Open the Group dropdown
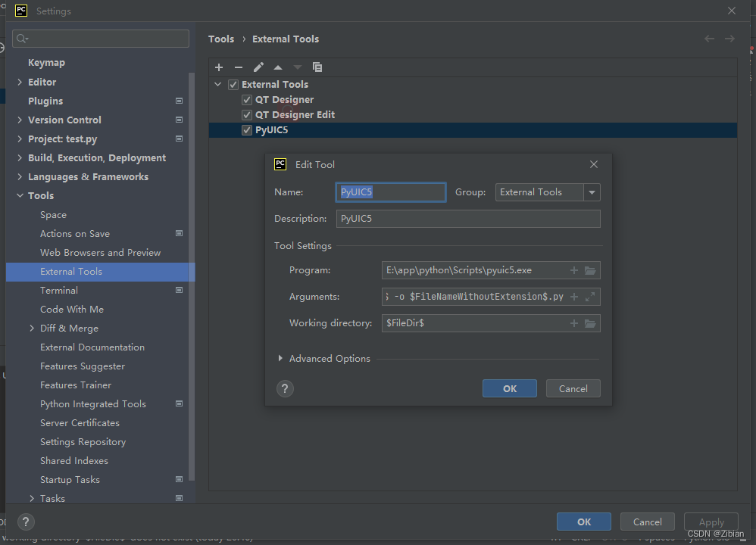This screenshot has height=545, width=756. [592, 192]
